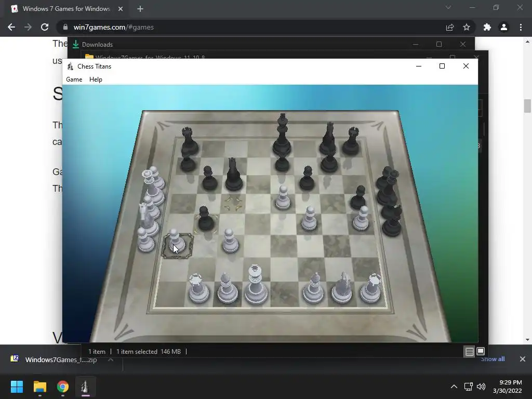Open Chrome extensions puzzle icon
The image size is (532, 399).
tap(487, 27)
